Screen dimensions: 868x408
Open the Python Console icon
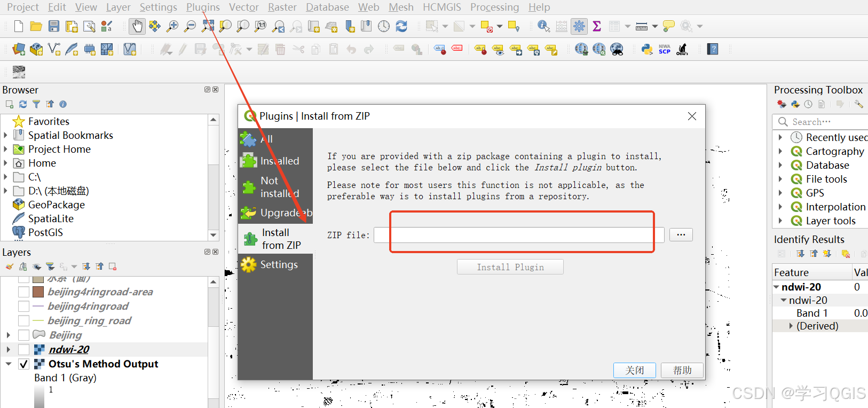click(647, 50)
